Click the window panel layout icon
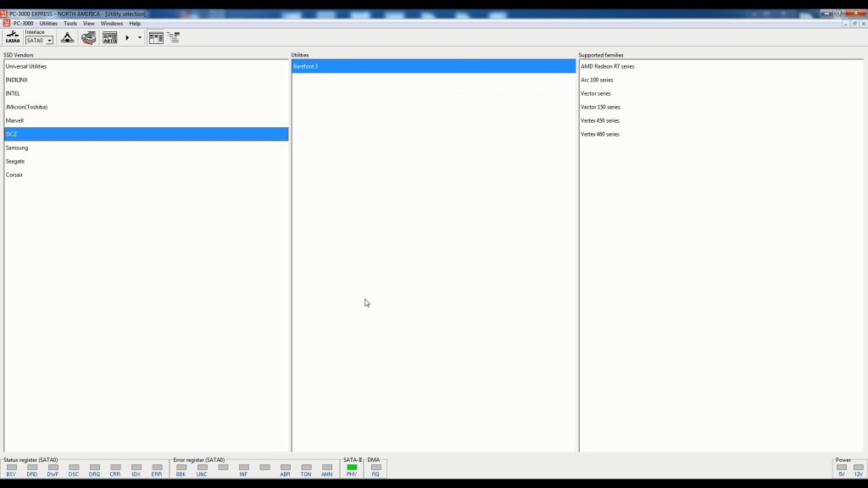This screenshot has width=868, height=488. point(156,37)
